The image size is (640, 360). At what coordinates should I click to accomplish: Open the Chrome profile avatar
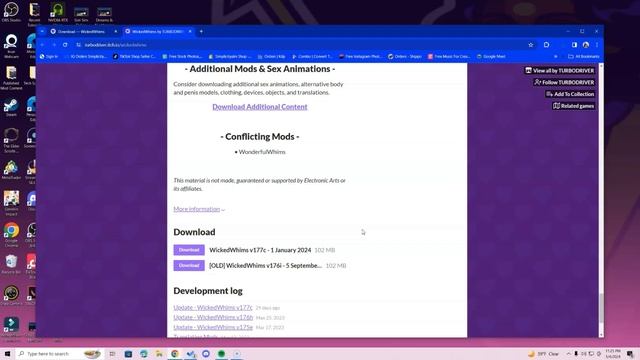(586, 45)
